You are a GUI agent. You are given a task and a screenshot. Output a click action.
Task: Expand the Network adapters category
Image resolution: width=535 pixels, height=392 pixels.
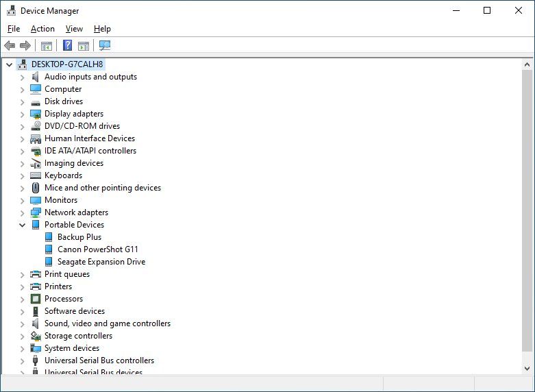22,212
